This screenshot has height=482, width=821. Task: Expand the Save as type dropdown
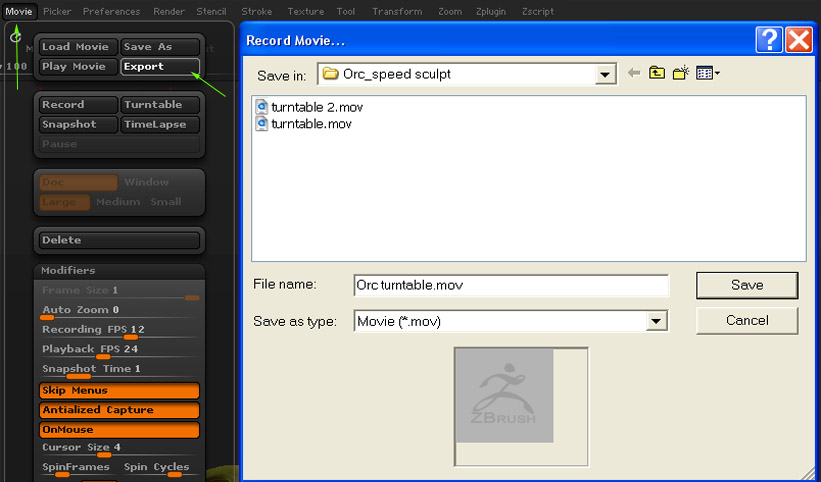(657, 321)
